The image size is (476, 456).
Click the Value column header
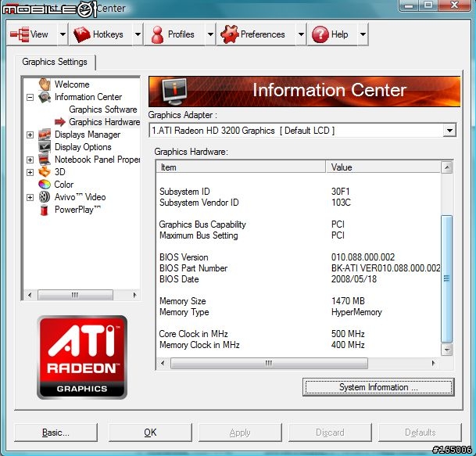[x=383, y=167]
